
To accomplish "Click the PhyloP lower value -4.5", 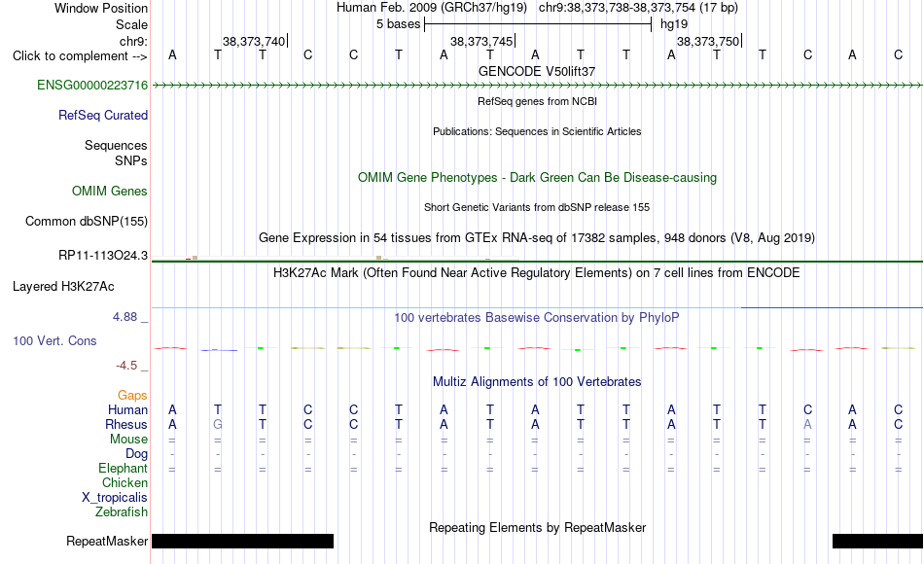I will pyautogui.click(x=126, y=366).
